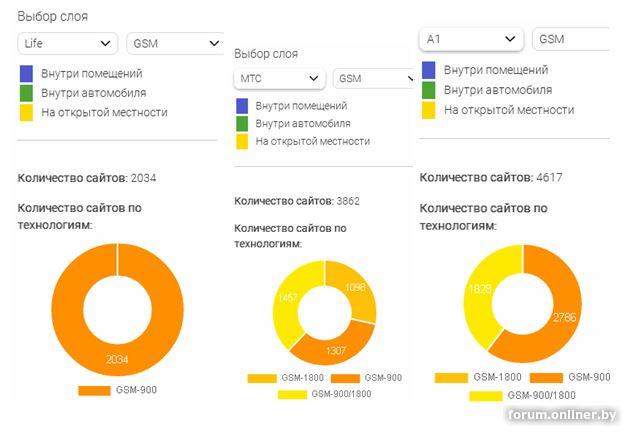Open the Life operator dropdown
The width and height of the screenshot is (637, 436).
click(67, 43)
